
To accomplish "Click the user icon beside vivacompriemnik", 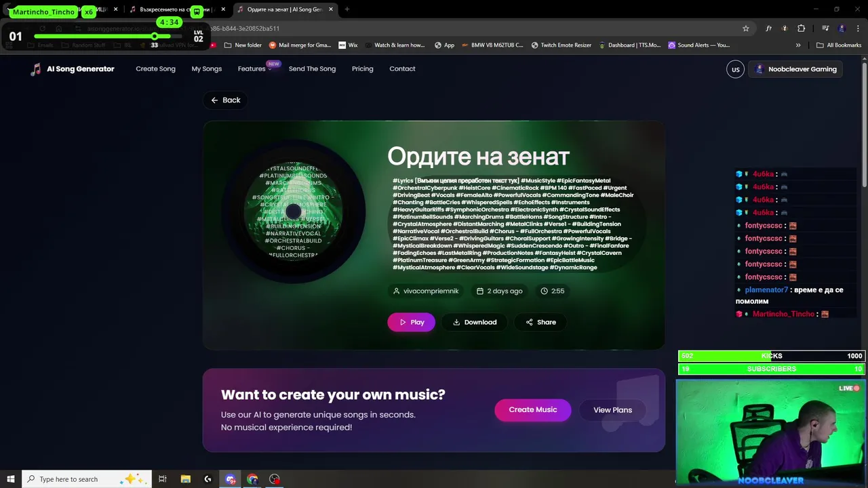I will pos(397,291).
